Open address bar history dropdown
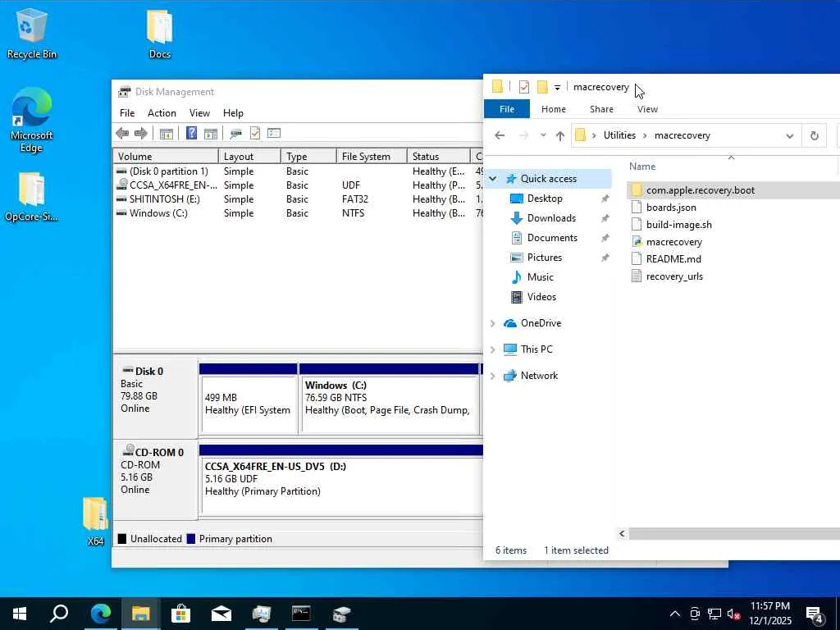This screenshot has width=840, height=630. 789,136
